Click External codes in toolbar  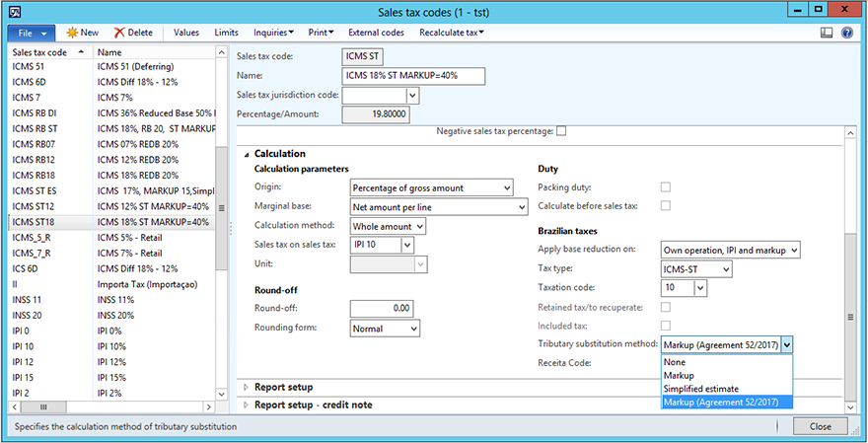(376, 33)
